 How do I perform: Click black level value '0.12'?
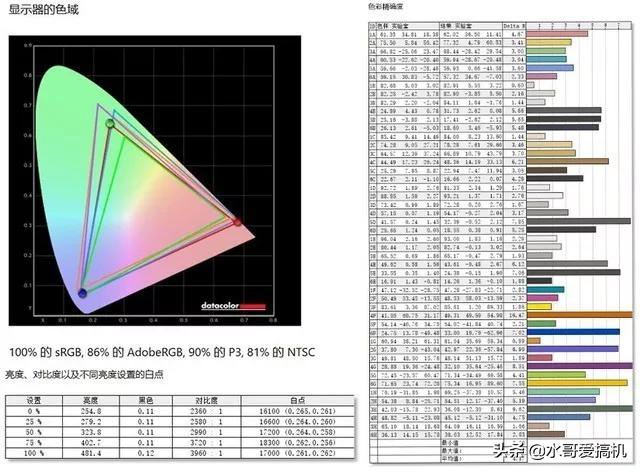coord(146,453)
